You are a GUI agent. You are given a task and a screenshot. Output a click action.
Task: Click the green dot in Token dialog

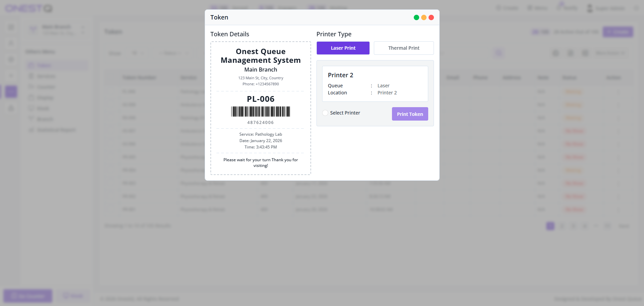[x=416, y=17]
